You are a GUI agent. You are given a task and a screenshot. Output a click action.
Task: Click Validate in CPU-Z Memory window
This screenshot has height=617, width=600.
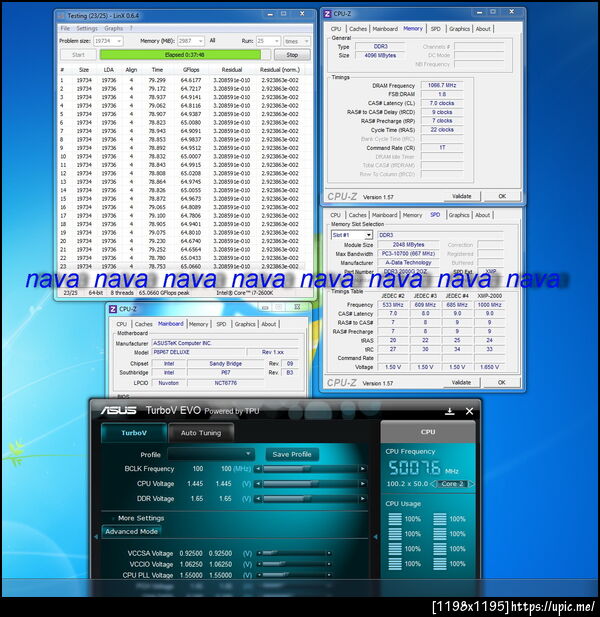pos(462,196)
